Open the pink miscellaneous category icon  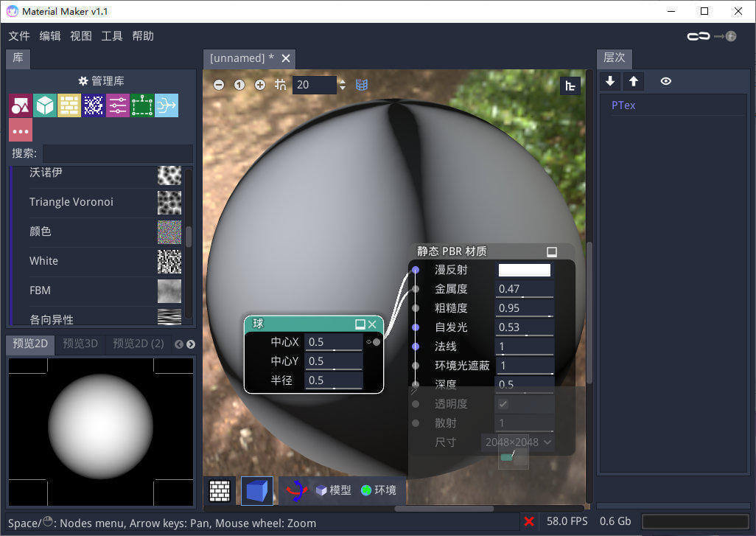[x=20, y=130]
